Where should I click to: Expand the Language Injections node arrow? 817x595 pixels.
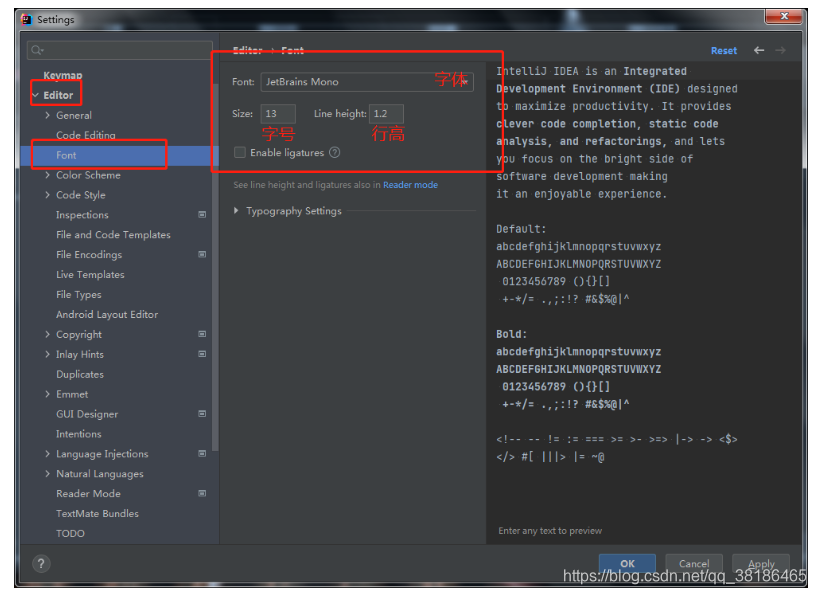pos(47,453)
